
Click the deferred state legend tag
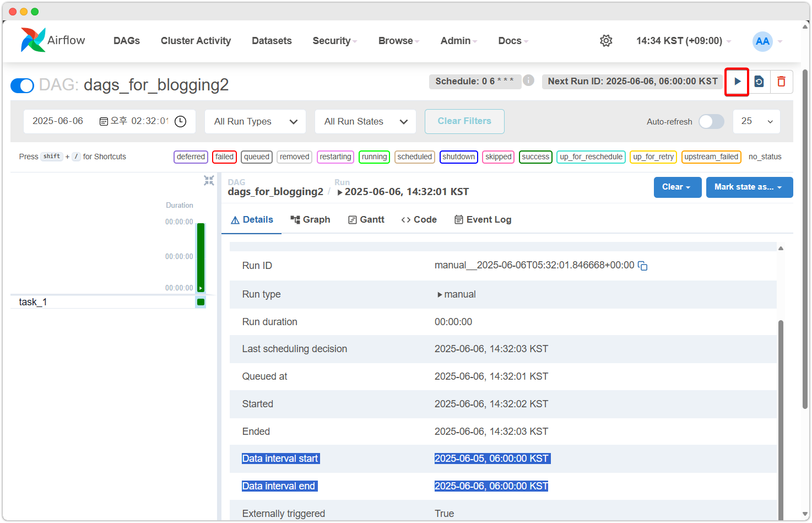tap(191, 157)
